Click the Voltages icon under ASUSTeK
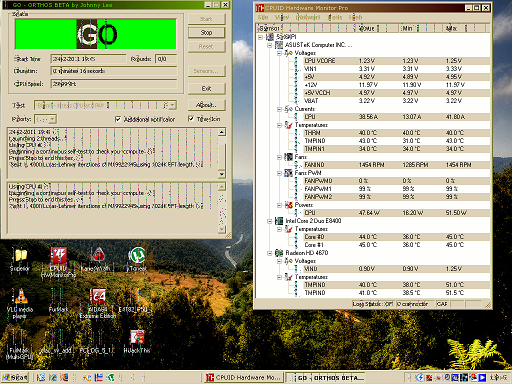 click(289, 53)
